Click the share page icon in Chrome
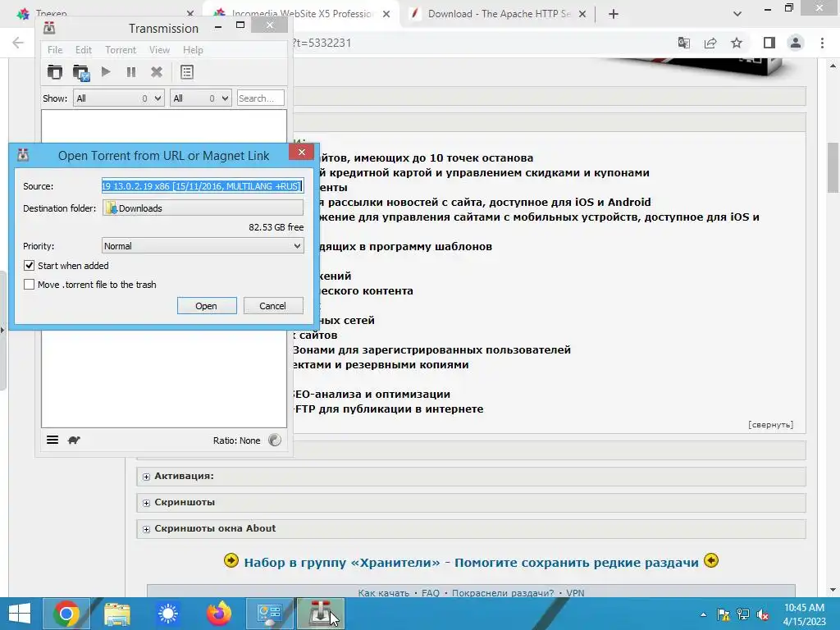Viewport: 840px width, 630px height. coord(710,43)
